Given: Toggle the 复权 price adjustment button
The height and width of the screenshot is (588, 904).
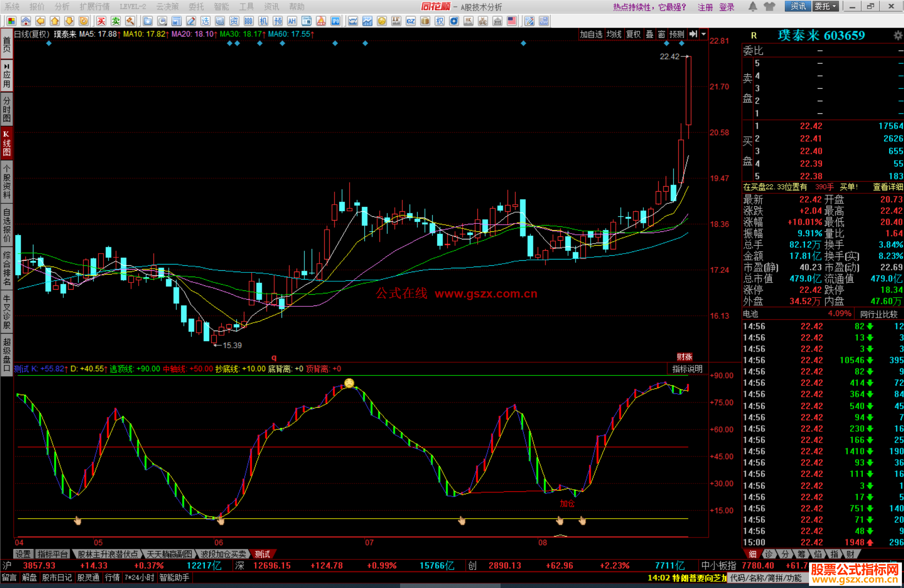Looking at the screenshot, I should [633, 34].
